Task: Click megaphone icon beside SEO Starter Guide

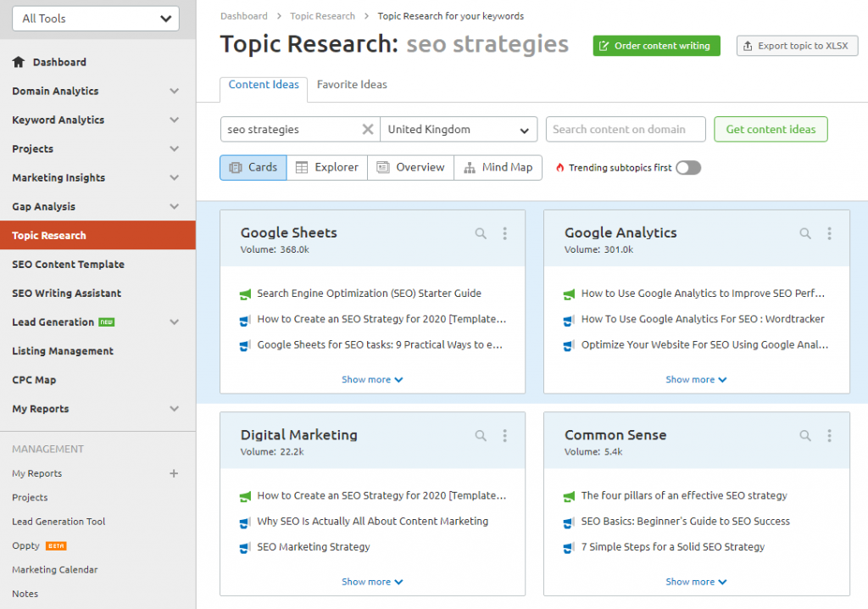Action: coord(245,294)
